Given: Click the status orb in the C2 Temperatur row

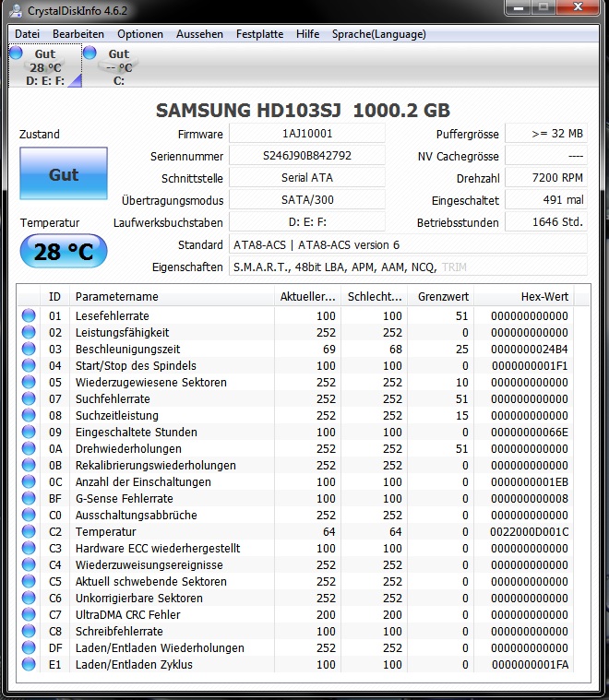Looking at the screenshot, I should (29, 531).
